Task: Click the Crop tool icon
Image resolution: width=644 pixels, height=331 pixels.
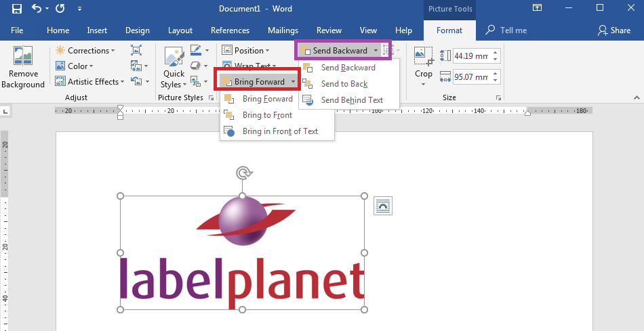Action: point(423,56)
